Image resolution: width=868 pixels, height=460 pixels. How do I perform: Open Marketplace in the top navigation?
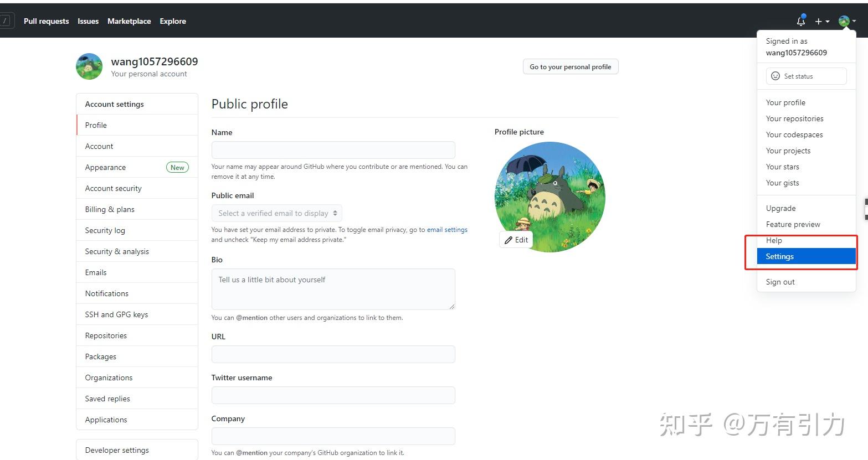click(x=129, y=21)
